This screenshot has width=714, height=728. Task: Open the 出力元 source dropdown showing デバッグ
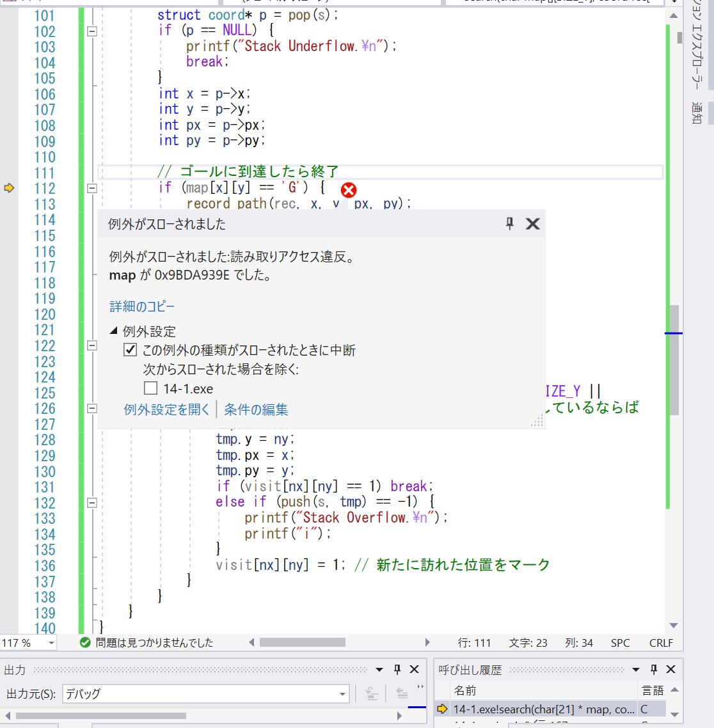pyautogui.click(x=341, y=693)
